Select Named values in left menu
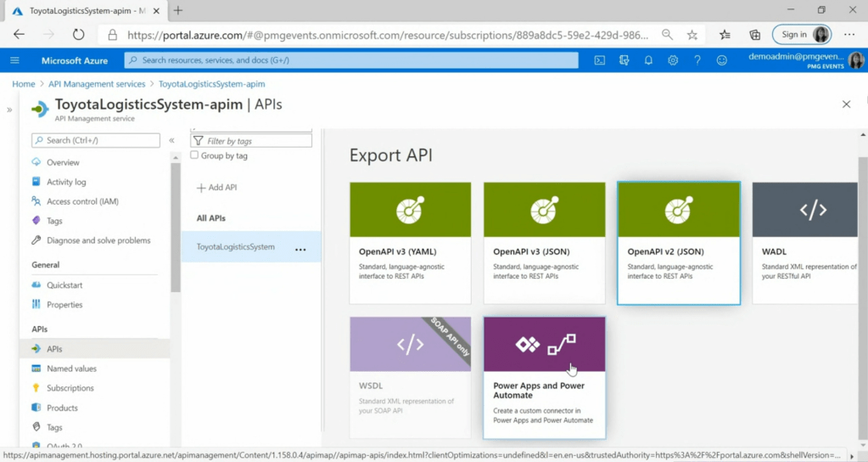This screenshot has height=462, width=868. click(x=71, y=369)
